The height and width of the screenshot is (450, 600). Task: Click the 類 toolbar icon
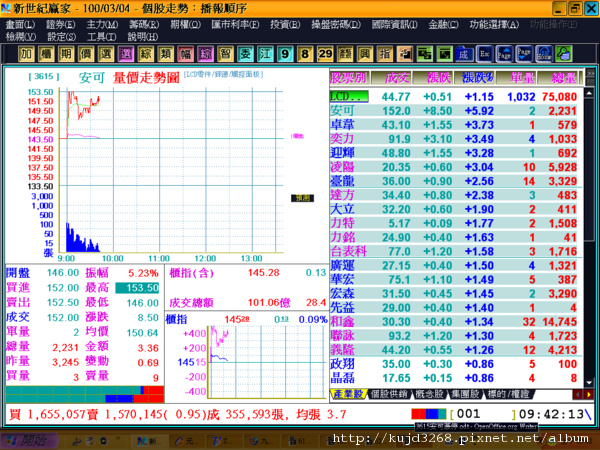tap(166, 54)
